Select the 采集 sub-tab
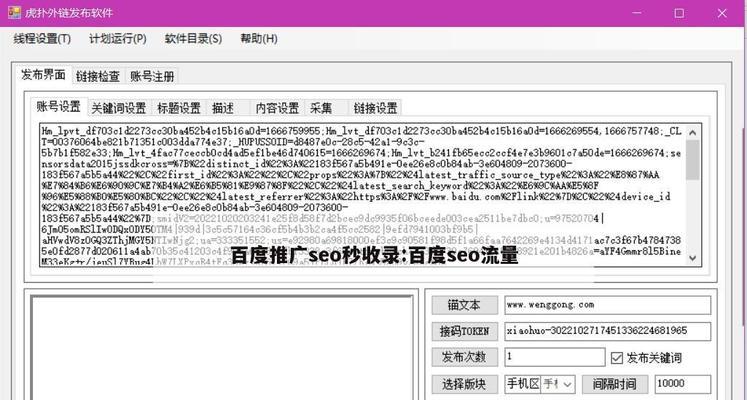Screen dimensions: 747x400 325,108
